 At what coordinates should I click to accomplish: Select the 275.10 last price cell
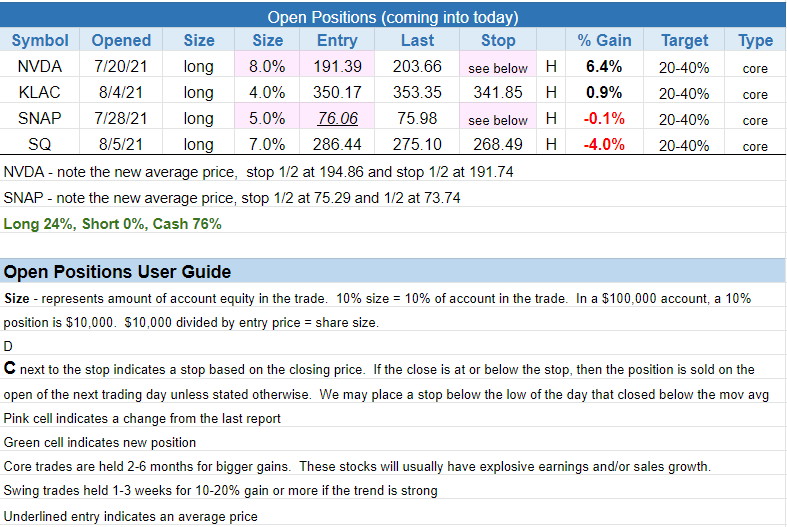tap(417, 145)
